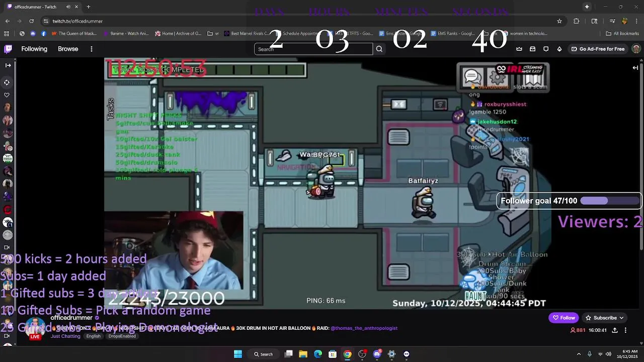This screenshot has width=644, height=362.
Task: Click the Just Chatting category link
Action: tap(65, 336)
